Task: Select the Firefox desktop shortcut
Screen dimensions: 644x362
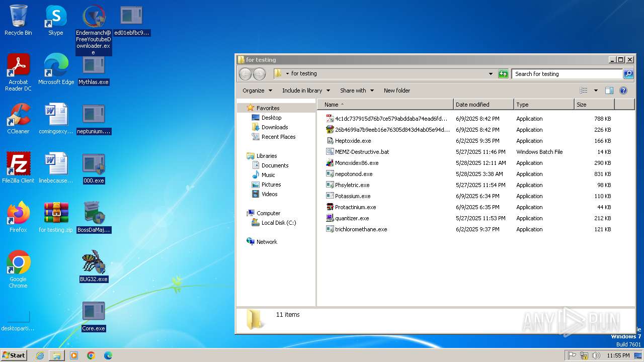Action: pyautogui.click(x=18, y=217)
